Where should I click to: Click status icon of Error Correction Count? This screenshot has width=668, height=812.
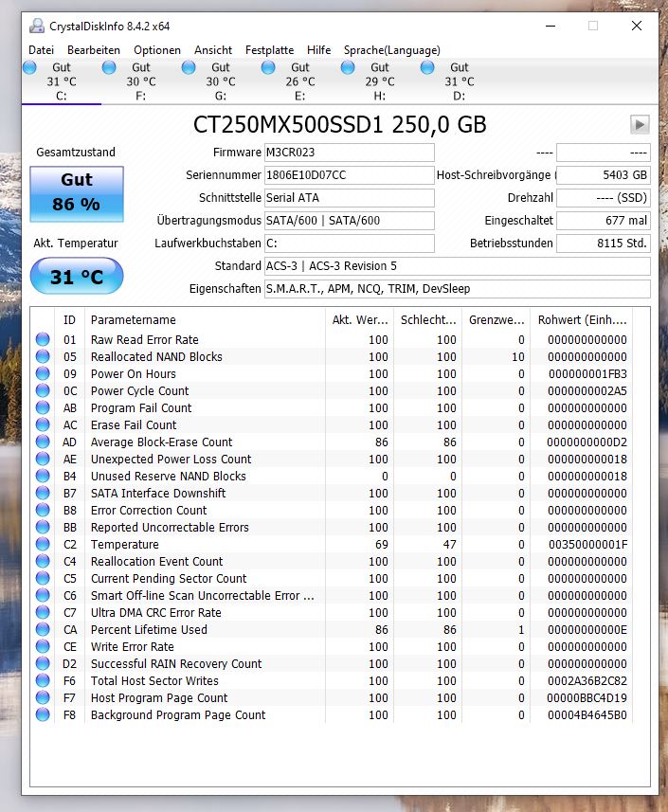click(43, 510)
